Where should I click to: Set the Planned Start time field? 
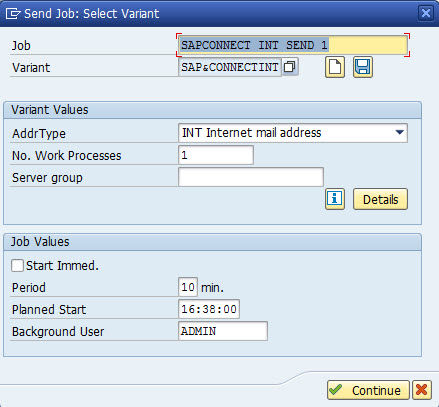209,309
